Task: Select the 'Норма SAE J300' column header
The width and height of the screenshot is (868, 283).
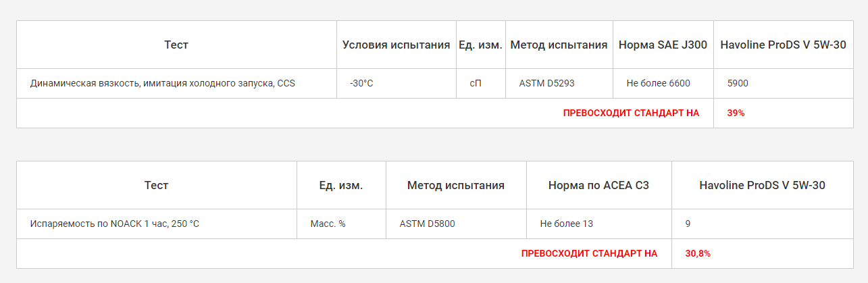Action: [663, 45]
